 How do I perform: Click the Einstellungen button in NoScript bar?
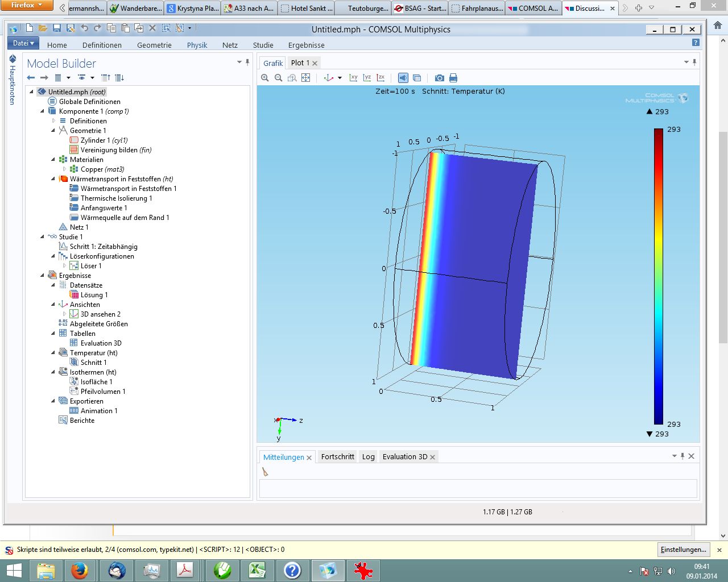pyautogui.click(x=684, y=550)
